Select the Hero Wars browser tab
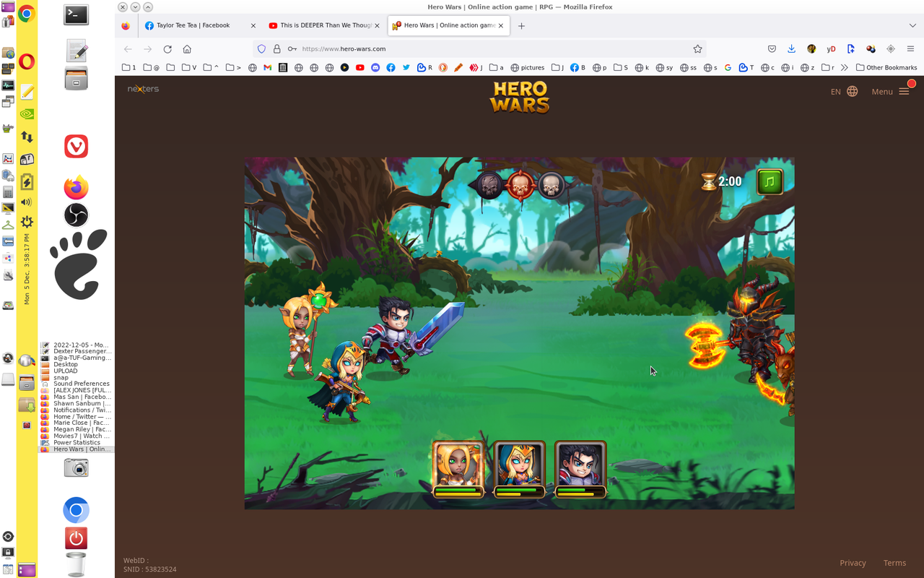The height and width of the screenshot is (578, 924). click(x=448, y=25)
